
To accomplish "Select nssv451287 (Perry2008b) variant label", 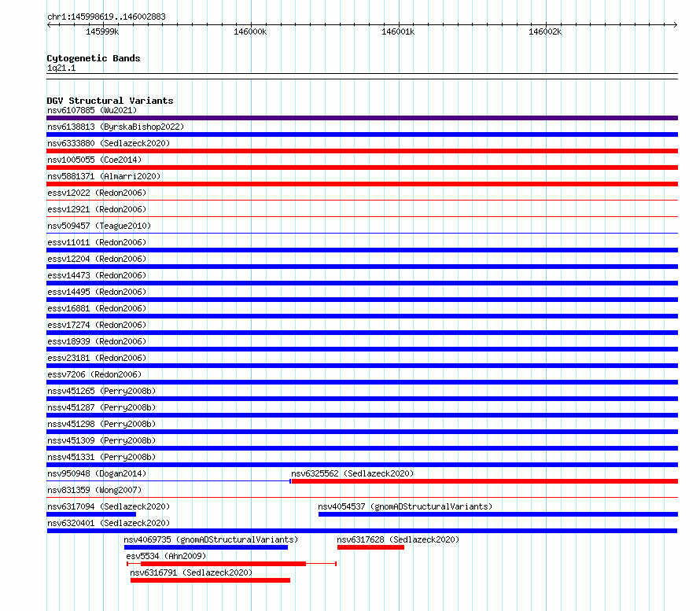I will coord(101,407).
